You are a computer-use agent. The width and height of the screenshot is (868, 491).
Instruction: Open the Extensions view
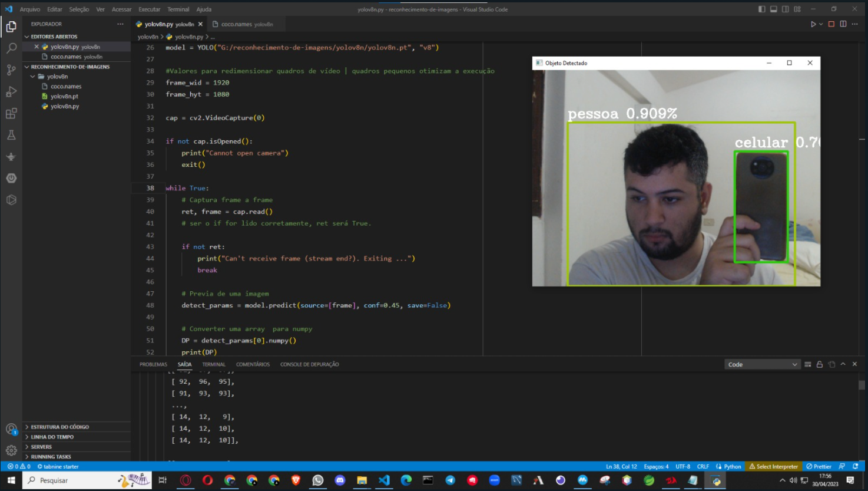tap(11, 113)
